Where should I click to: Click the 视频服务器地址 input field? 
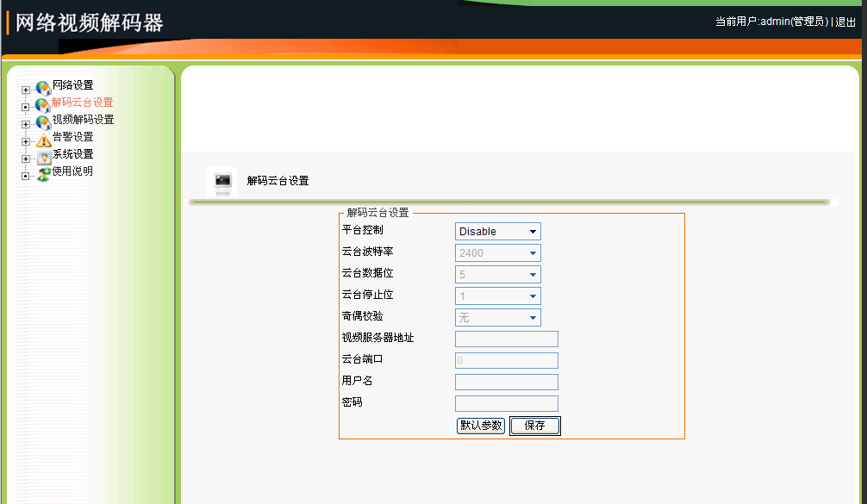(506, 339)
